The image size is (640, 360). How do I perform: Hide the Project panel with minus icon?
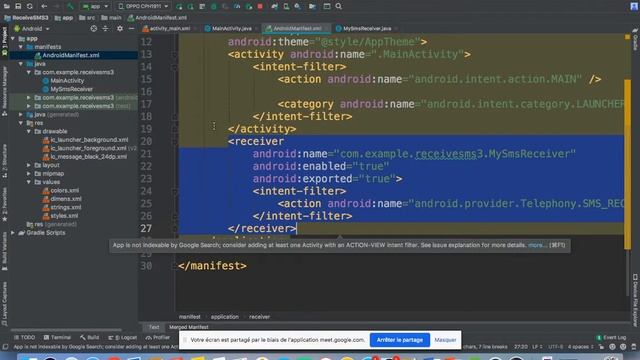click(131, 29)
